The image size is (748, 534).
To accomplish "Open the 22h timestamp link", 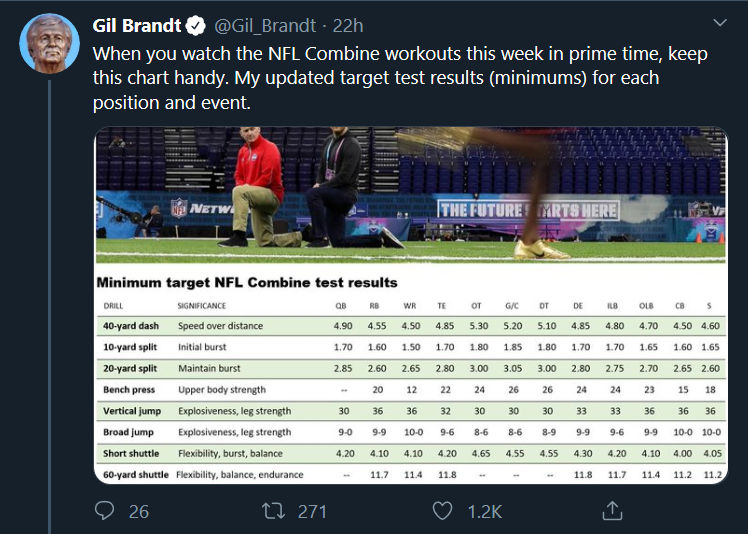I will (348, 26).
